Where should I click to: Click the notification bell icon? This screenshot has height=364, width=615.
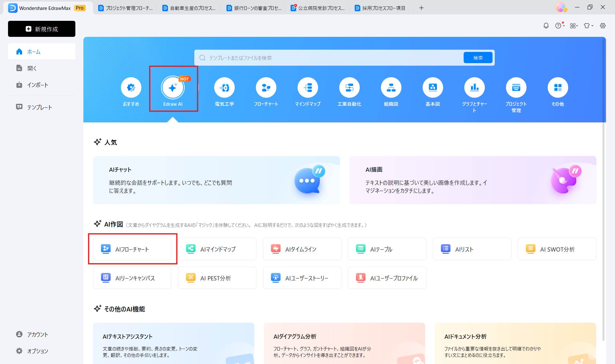point(546,26)
